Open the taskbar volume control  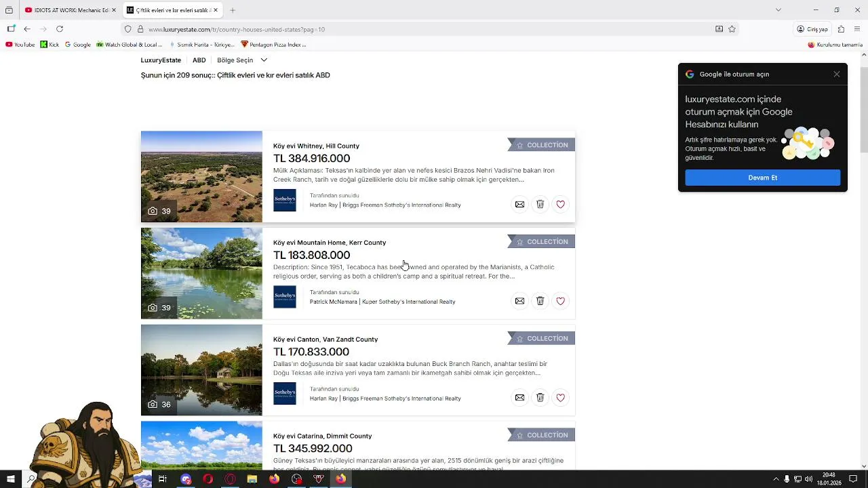click(808, 479)
